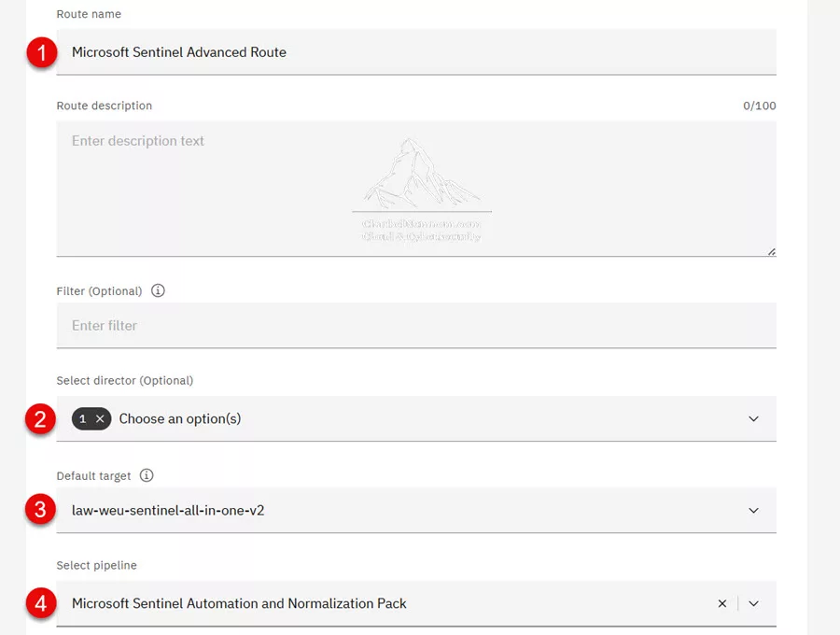Open the Default target info icon
The height and width of the screenshot is (635, 840).
tap(147, 475)
